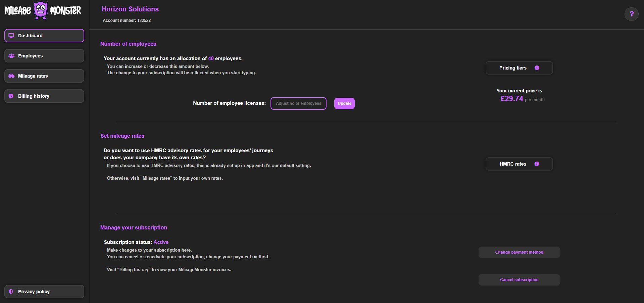Click Change payment method
The height and width of the screenshot is (303, 644).
coord(519,252)
